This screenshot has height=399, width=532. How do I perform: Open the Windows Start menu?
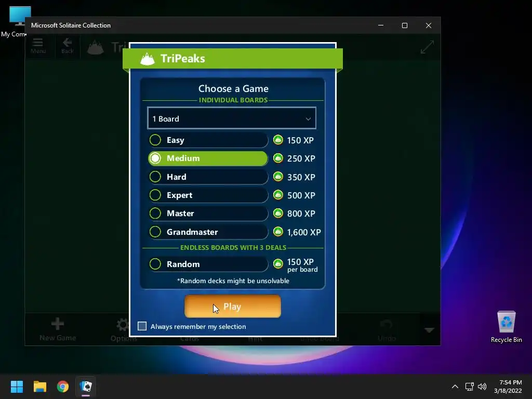click(x=17, y=387)
